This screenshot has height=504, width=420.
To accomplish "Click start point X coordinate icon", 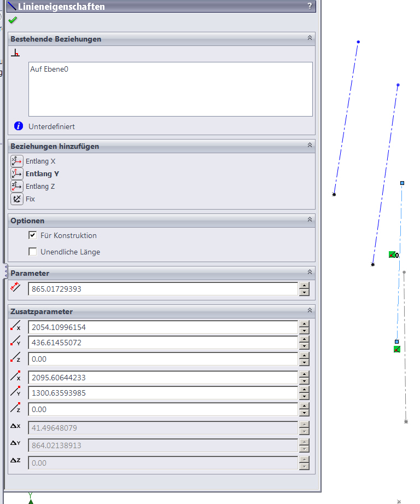I will coord(15,325).
